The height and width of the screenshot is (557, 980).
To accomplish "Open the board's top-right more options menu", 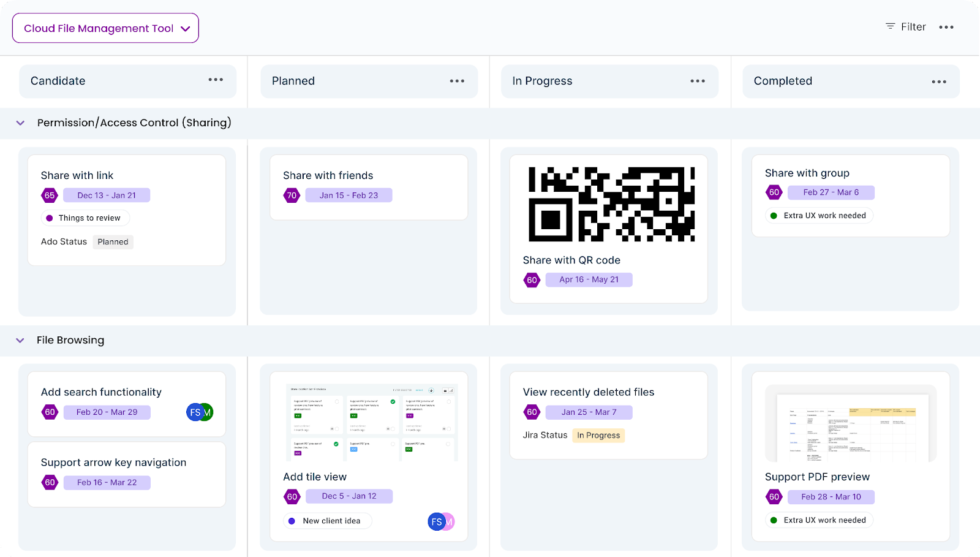I will point(946,27).
